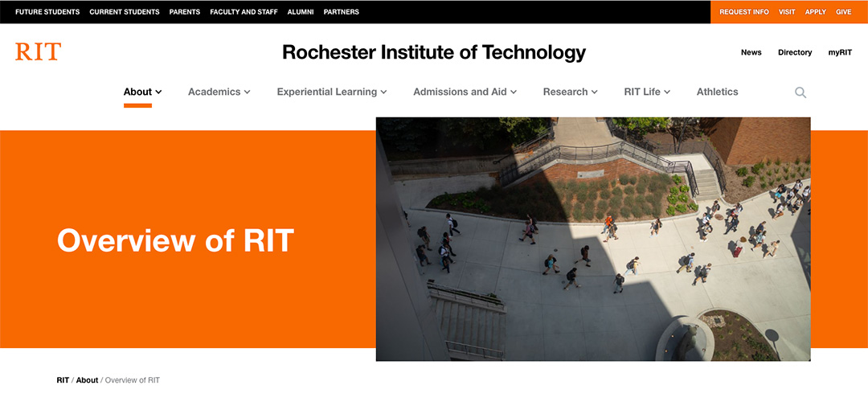
Task: Open the Current Students link
Action: pyautogui.click(x=125, y=12)
